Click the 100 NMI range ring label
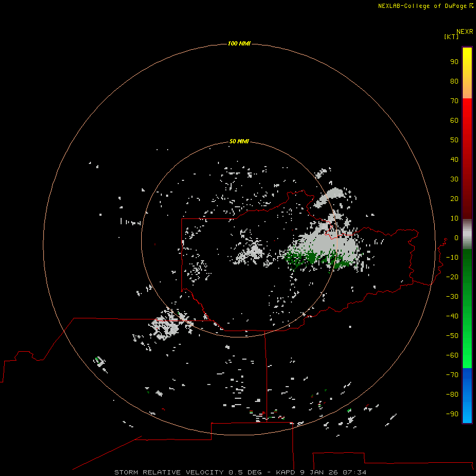This screenshot has width=476, height=476. 239,44
